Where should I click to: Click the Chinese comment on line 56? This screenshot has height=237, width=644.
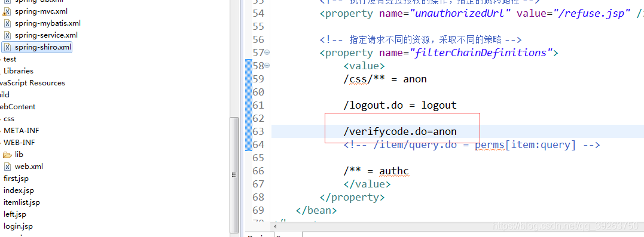[420, 39]
